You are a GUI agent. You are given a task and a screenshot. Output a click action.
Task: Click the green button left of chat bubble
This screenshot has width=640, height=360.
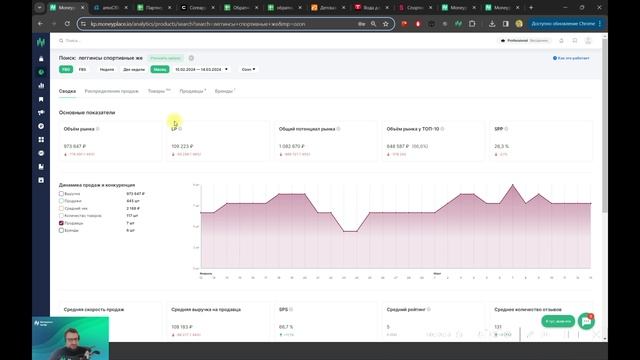click(558, 322)
